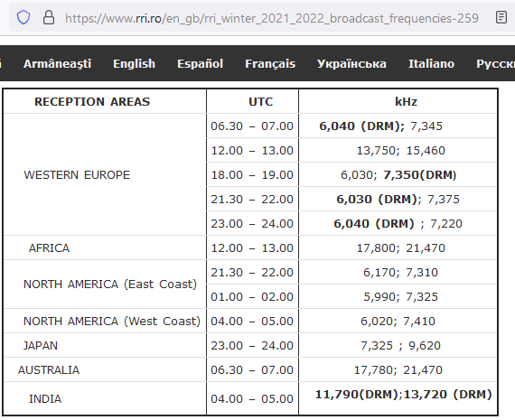Image resolution: width=515 pixels, height=420 pixels.
Task: Click the rri.ro URL address field
Action: click(272, 18)
